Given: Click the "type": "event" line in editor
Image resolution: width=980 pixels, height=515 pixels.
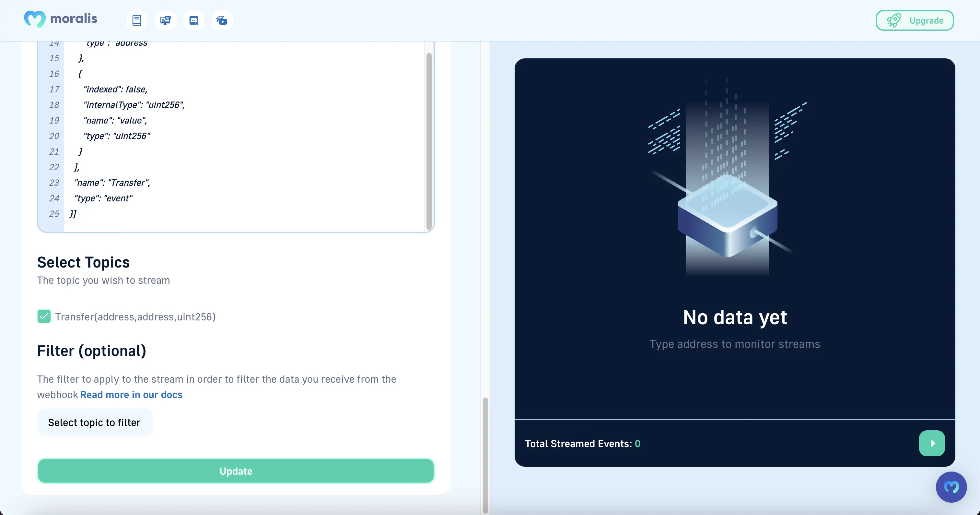Looking at the screenshot, I should click(103, 198).
